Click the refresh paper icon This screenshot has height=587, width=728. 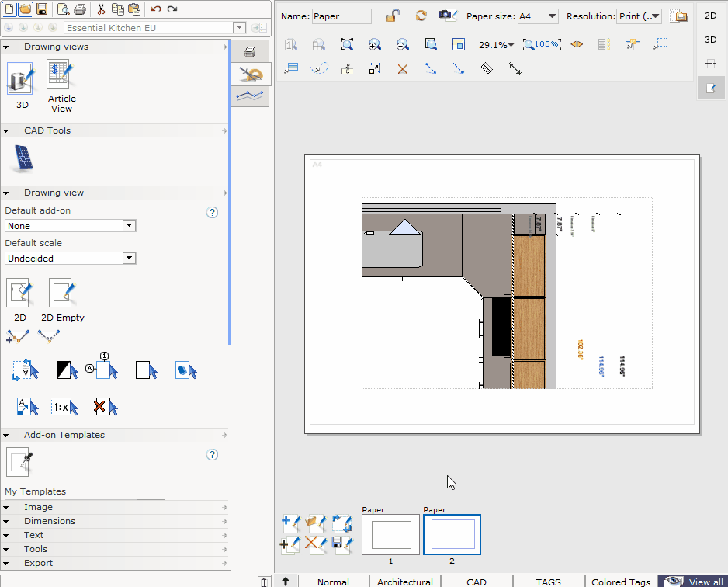point(421,16)
